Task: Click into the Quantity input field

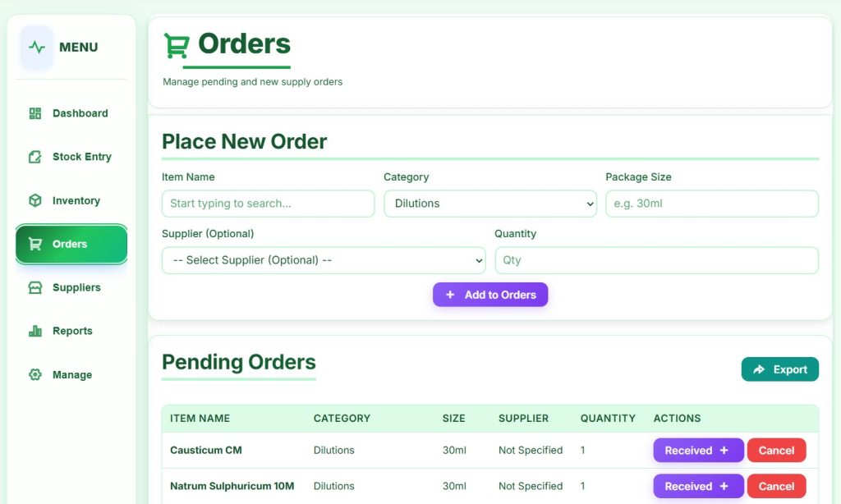Action: pyautogui.click(x=656, y=260)
